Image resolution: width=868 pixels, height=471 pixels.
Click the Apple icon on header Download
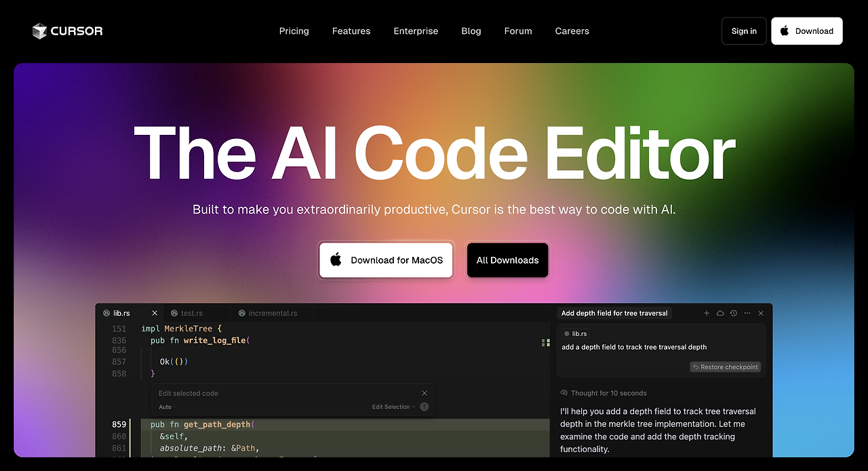785,31
